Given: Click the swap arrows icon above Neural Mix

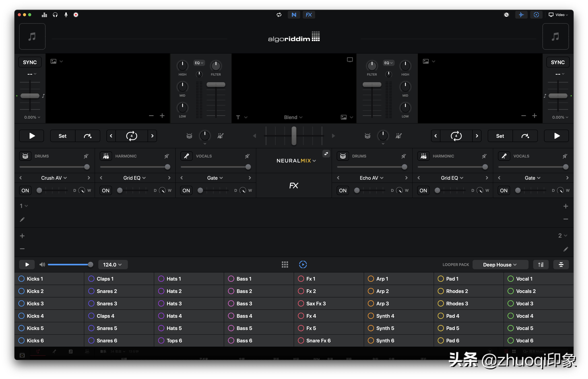Looking at the screenshot, I should (x=326, y=154).
